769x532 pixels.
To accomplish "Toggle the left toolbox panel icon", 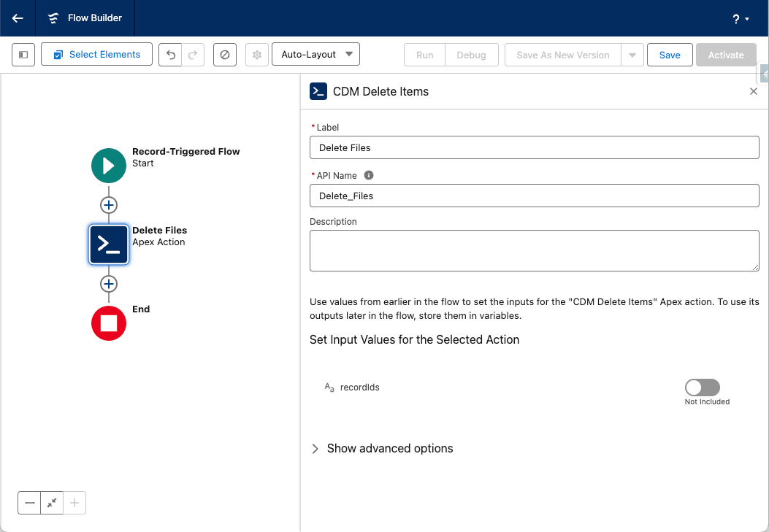I will (x=23, y=55).
